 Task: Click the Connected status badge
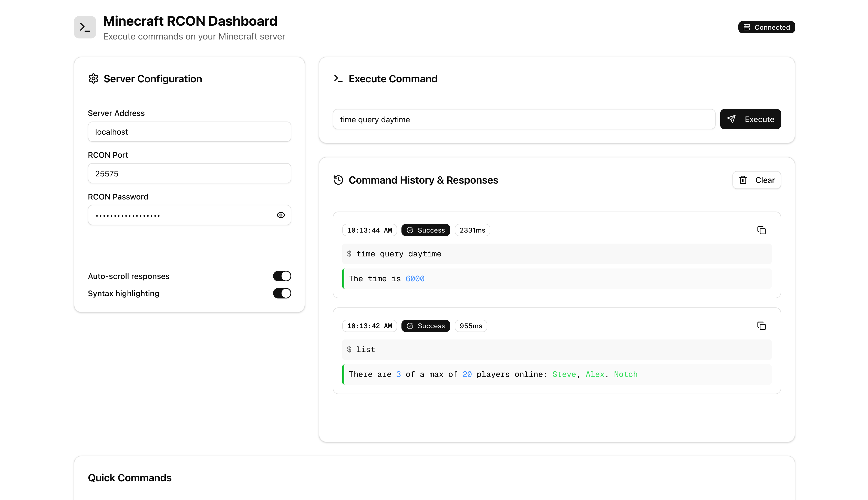click(766, 27)
